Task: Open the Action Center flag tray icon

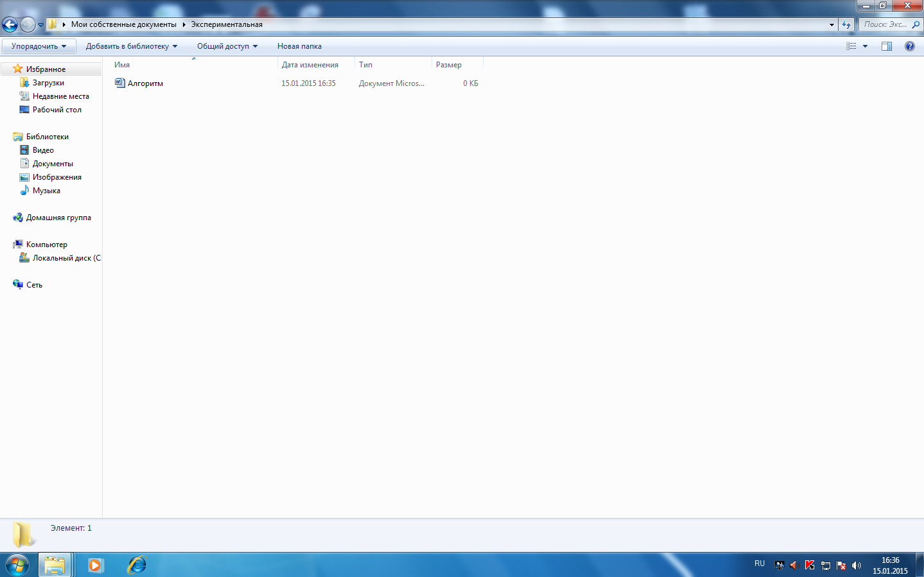Action: coord(841,565)
